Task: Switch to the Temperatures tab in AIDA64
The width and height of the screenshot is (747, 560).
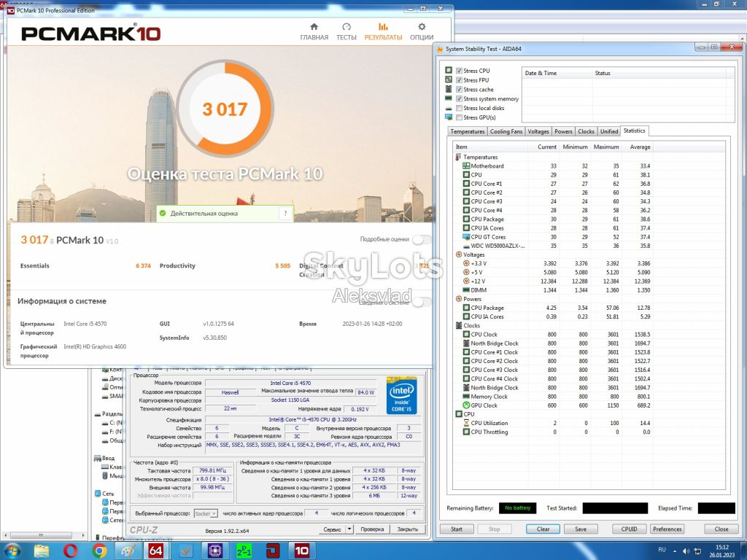Action: tap(468, 131)
